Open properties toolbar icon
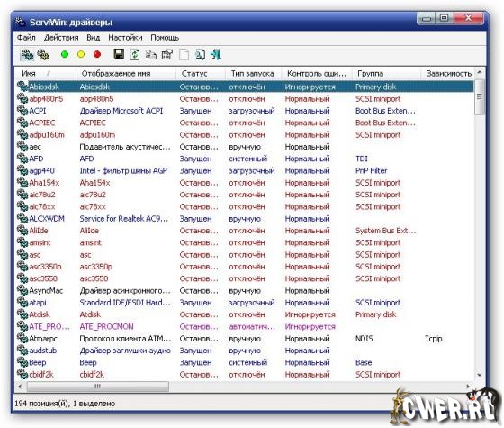 click(x=167, y=54)
